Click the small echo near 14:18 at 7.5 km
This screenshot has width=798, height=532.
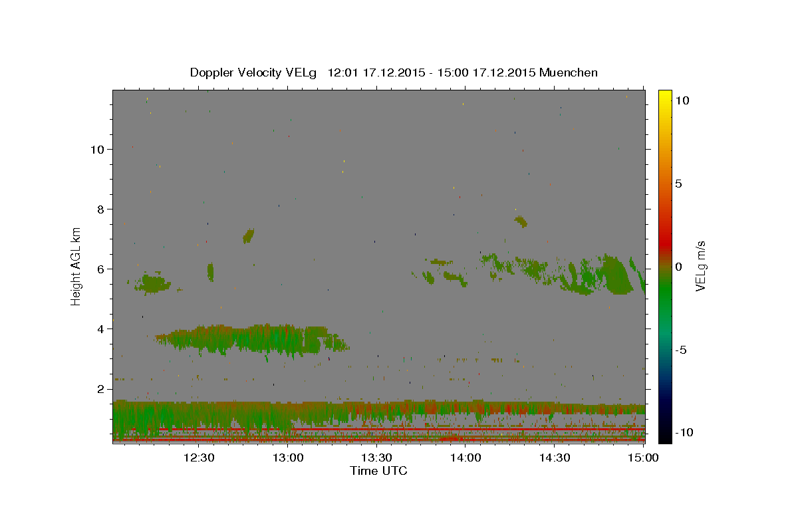click(x=521, y=221)
